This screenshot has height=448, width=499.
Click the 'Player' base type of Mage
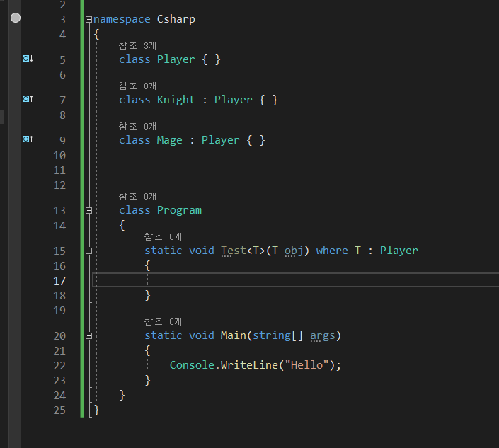(x=221, y=140)
